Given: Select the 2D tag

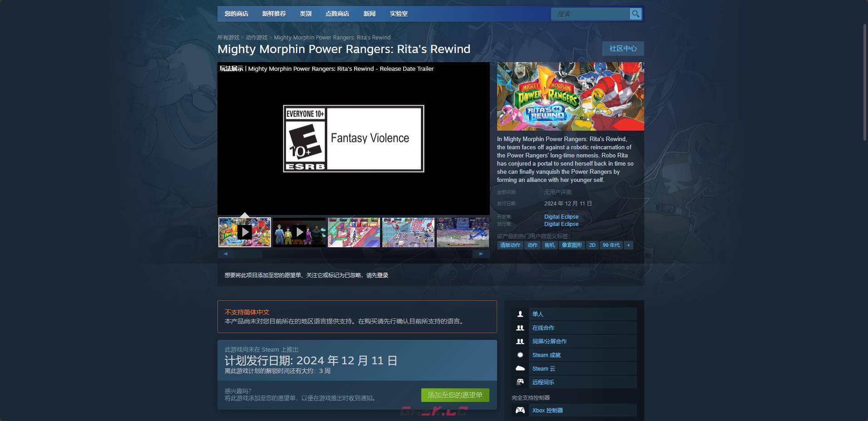Looking at the screenshot, I should pos(592,245).
